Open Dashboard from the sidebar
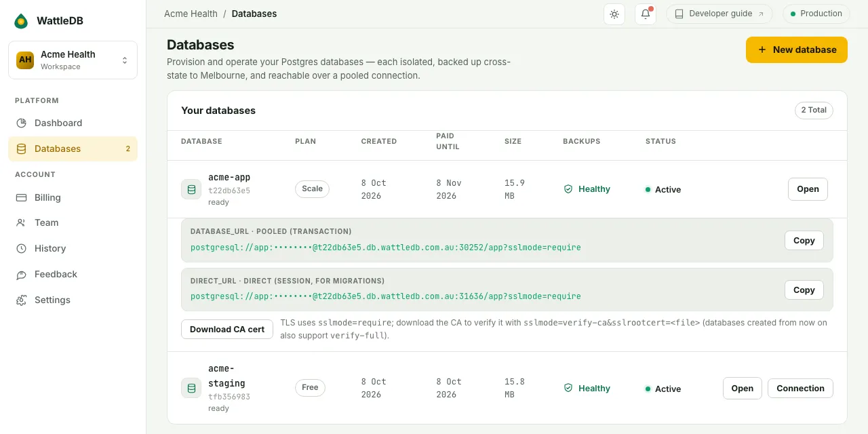The width and height of the screenshot is (868, 434). 73,123
